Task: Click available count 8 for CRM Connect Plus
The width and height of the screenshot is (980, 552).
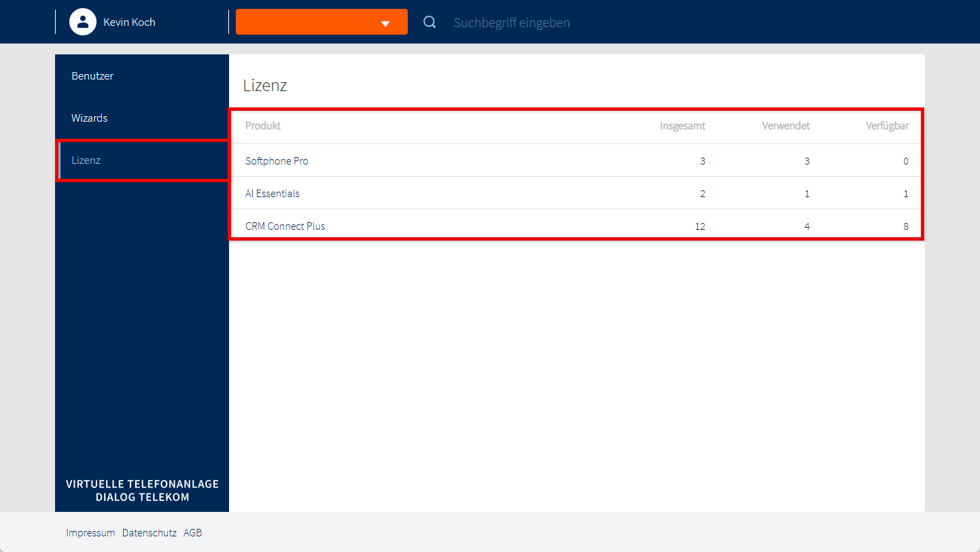Action: coord(905,226)
